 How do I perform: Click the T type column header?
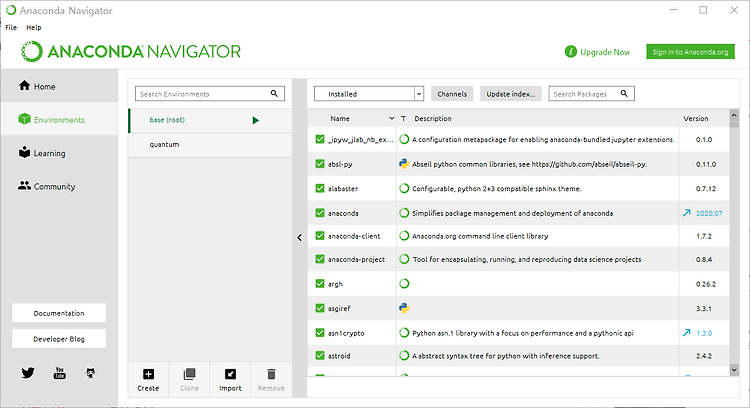pyautogui.click(x=403, y=118)
